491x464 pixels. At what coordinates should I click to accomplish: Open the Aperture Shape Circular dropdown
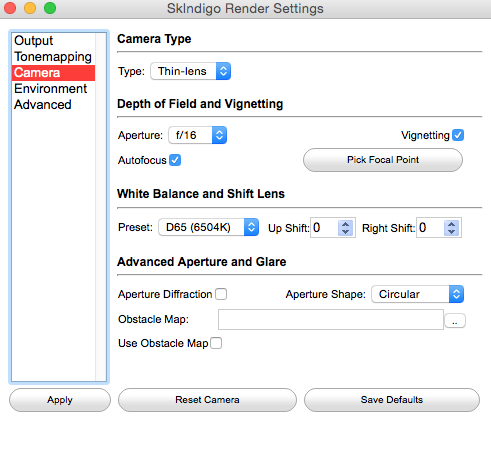(x=417, y=294)
